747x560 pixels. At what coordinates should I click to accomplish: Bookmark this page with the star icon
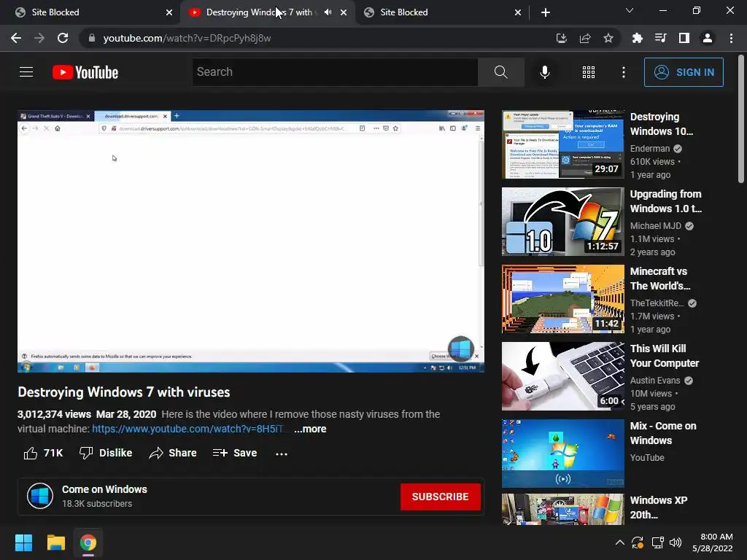[x=608, y=38]
